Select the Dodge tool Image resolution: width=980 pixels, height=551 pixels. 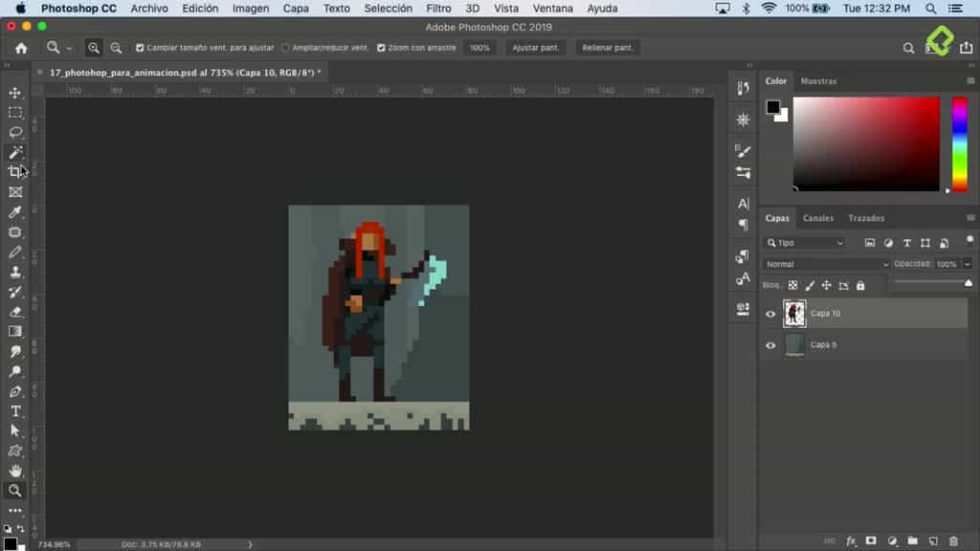tap(15, 372)
